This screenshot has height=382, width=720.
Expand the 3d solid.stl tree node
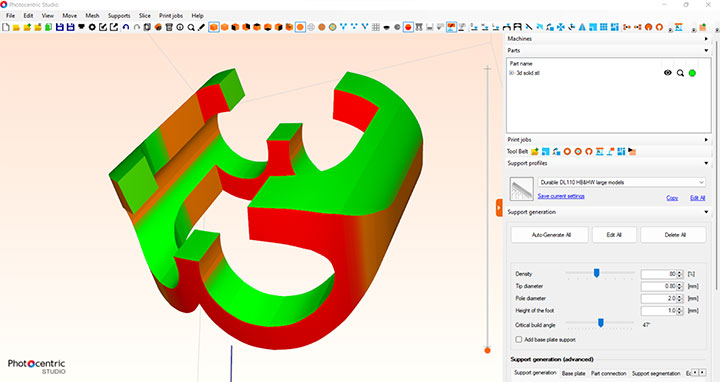point(512,73)
